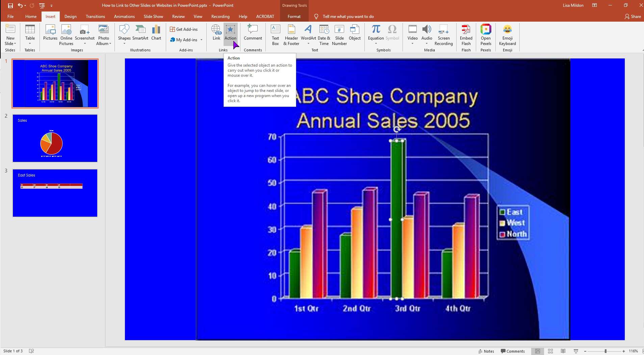Start a Screen Recording
The height and width of the screenshot is (355, 644).
pyautogui.click(x=443, y=35)
